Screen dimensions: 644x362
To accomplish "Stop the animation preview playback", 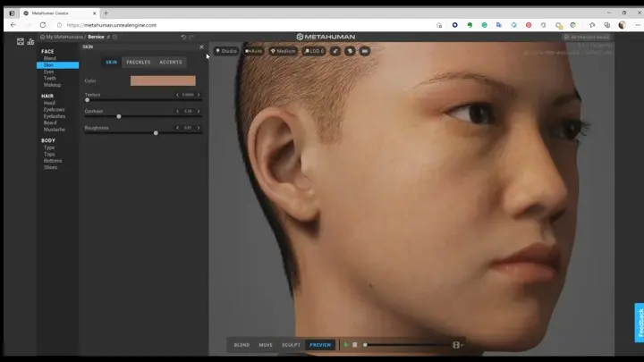I will (355, 344).
